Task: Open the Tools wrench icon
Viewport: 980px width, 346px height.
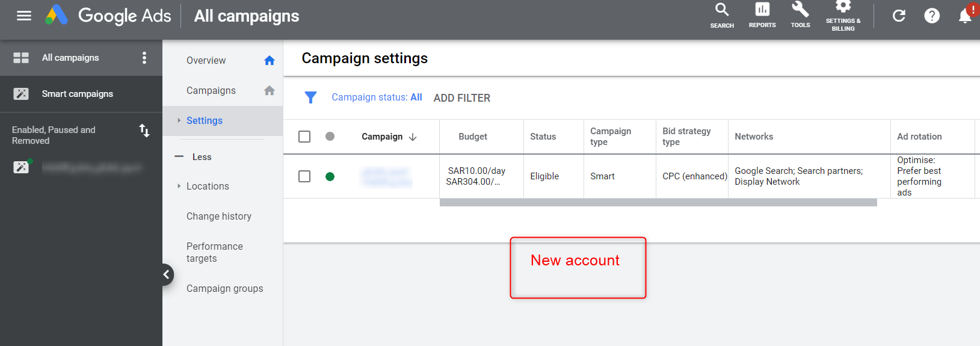Action: tap(800, 10)
